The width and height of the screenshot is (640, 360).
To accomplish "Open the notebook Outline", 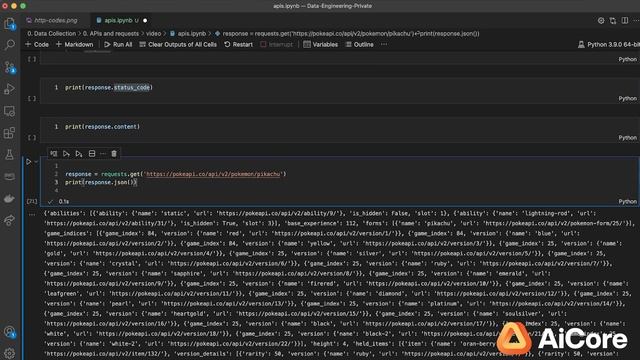I will (360, 44).
